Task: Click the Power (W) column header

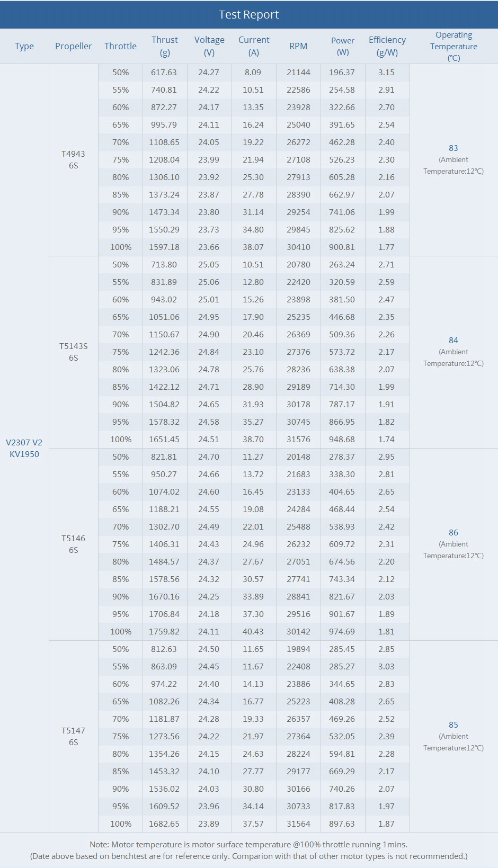Action: click(x=343, y=46)
